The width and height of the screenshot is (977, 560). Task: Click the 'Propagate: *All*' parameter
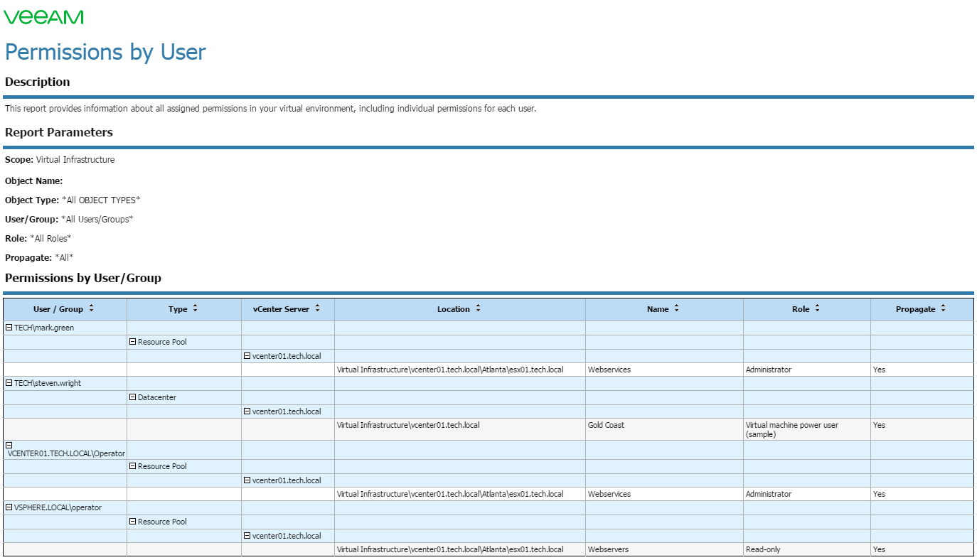[x=39, y=258]
